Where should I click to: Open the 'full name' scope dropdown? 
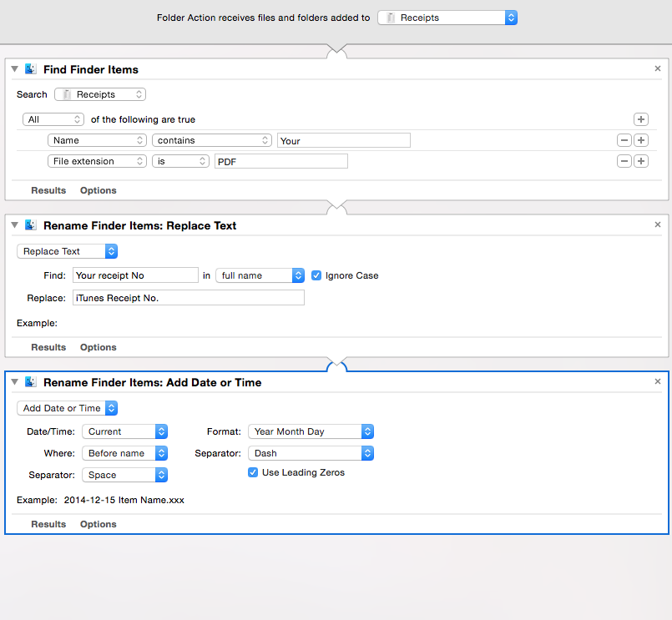tap(260, 275)
